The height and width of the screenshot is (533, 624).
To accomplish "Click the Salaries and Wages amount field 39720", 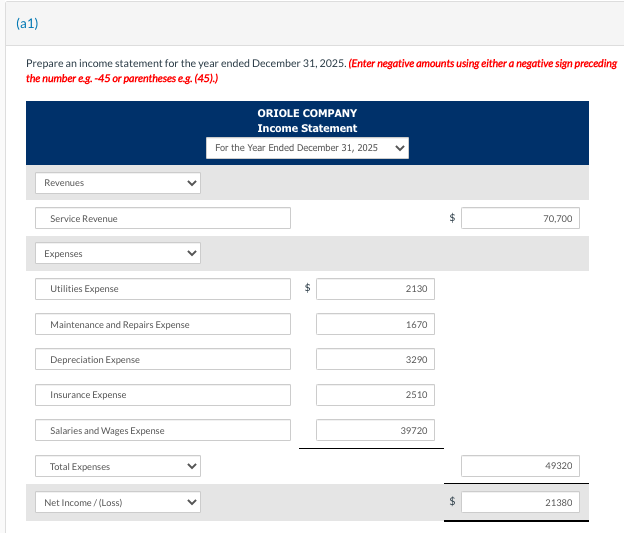I will tap(375, 430).
